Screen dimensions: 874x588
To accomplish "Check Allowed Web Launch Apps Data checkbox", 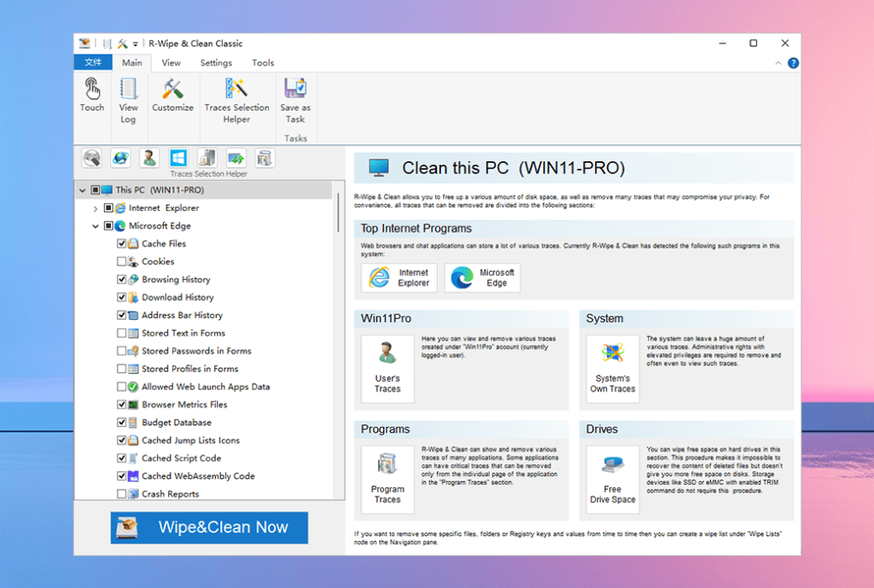I will [x=121, y=387].
